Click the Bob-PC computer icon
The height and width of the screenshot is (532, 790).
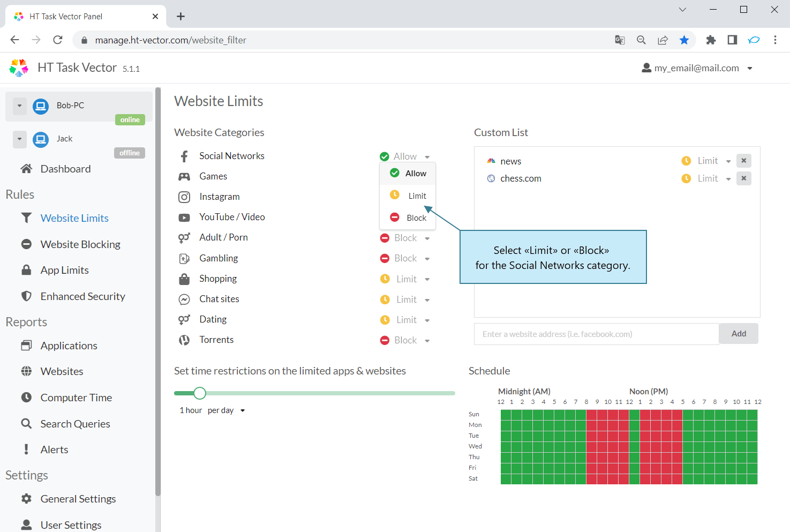click(41, 106)
